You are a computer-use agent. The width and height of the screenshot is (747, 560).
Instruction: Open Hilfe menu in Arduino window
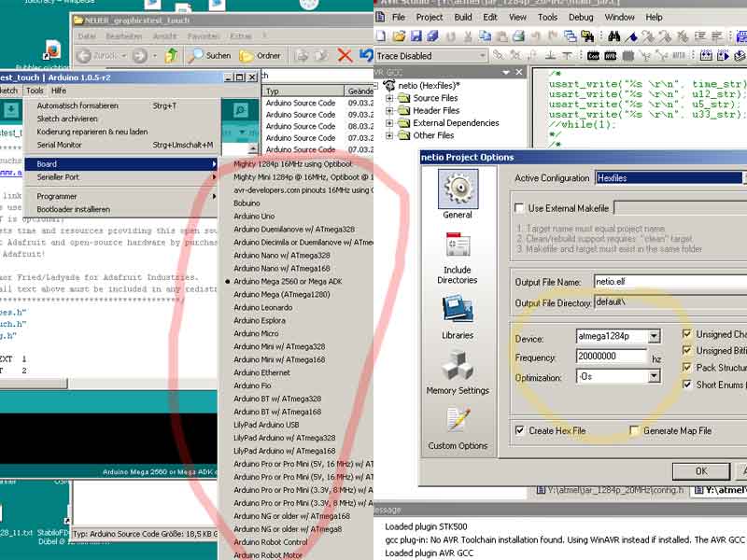click(x=59, y=91)
